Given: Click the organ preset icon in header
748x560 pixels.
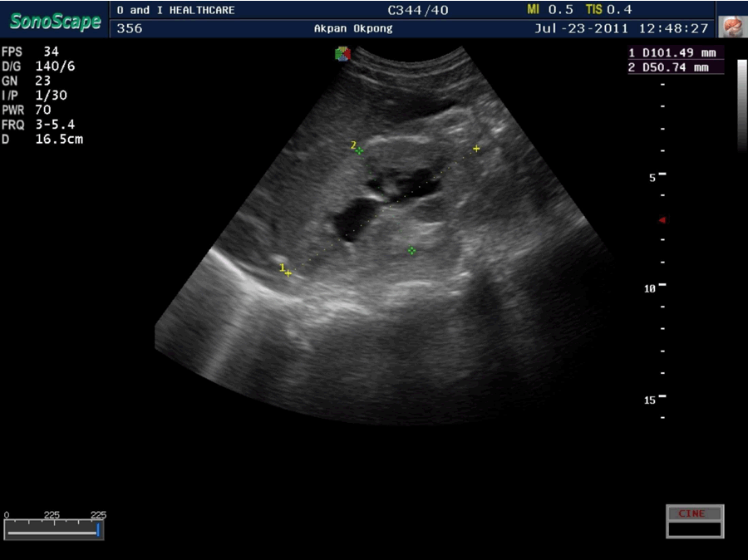Looking at the screenshot, I should pos(731,27).
